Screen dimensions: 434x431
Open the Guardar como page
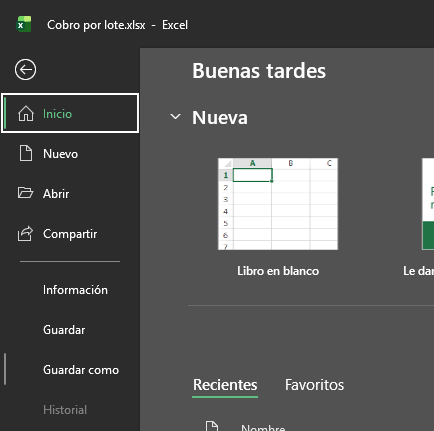(x=81, y=370)
